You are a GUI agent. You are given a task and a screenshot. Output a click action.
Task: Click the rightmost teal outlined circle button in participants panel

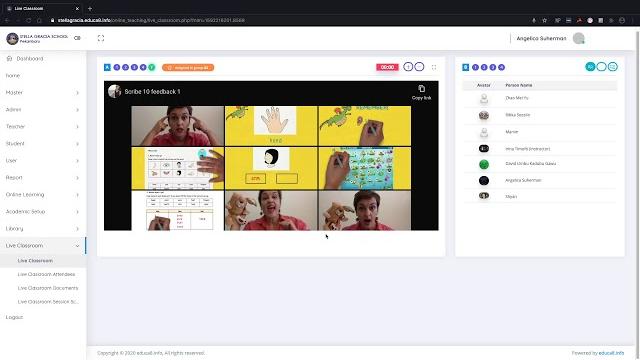click(x=613, y=67)
